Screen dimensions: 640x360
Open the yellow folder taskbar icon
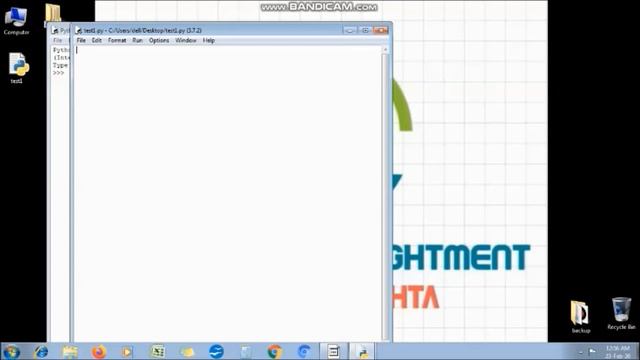[187, 351]
